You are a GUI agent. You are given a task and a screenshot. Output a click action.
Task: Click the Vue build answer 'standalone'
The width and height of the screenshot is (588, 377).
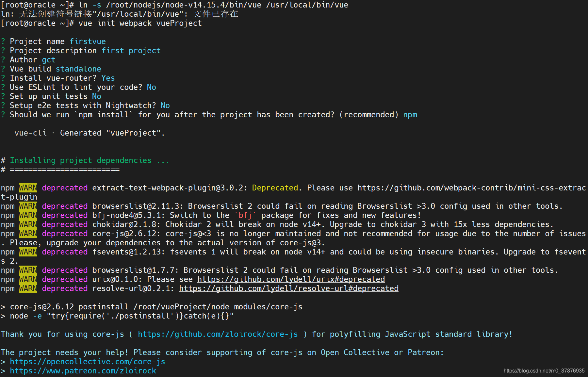click(x=78, y=69)
